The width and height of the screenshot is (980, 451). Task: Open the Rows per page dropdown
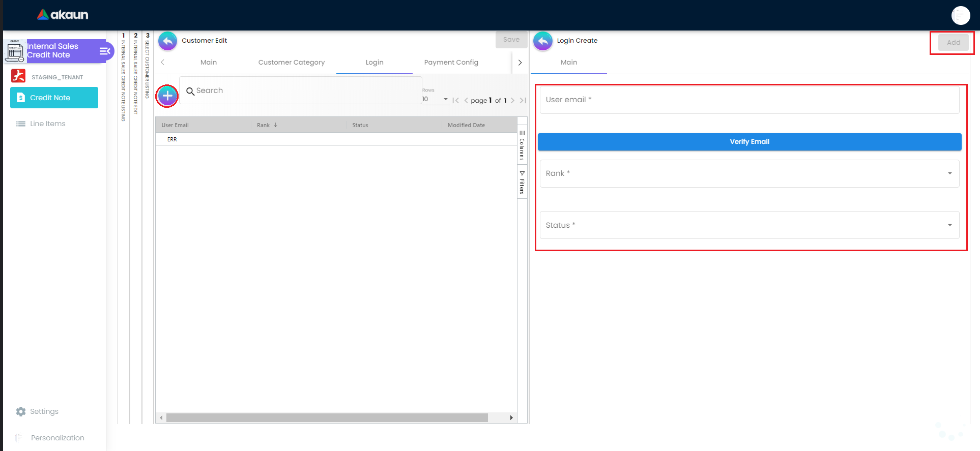click(436, 99)
